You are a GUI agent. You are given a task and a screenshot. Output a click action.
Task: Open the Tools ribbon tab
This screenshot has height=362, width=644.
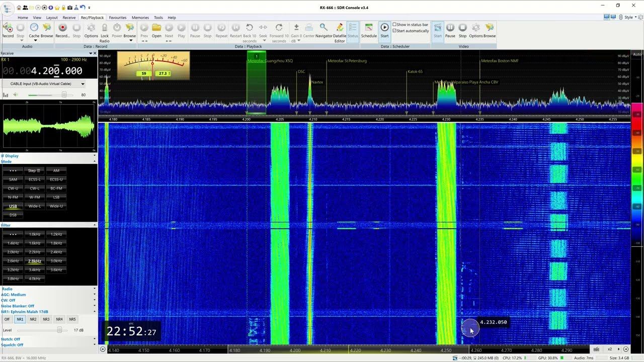click(158, 18)
